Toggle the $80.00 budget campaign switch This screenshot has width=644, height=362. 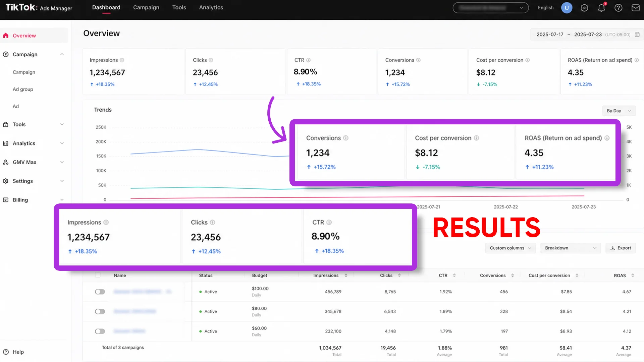click(x=100, y=311)
